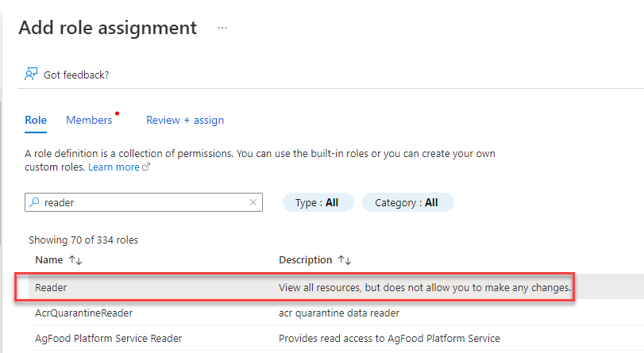
Task: Click the search magnifier icon
Action: (x=34, y=202)
